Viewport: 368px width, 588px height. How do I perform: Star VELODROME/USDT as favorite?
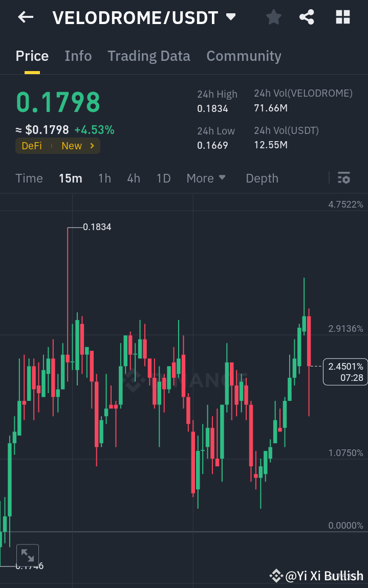[273, 17]
